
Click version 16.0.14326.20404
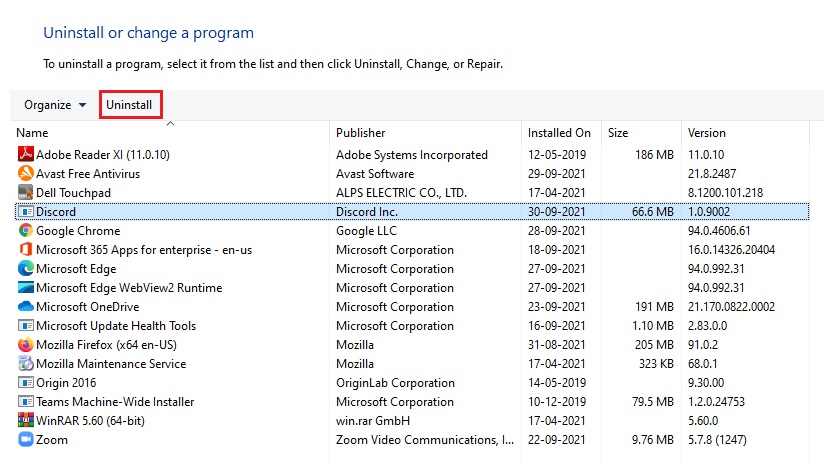click(x=732, y=250)
